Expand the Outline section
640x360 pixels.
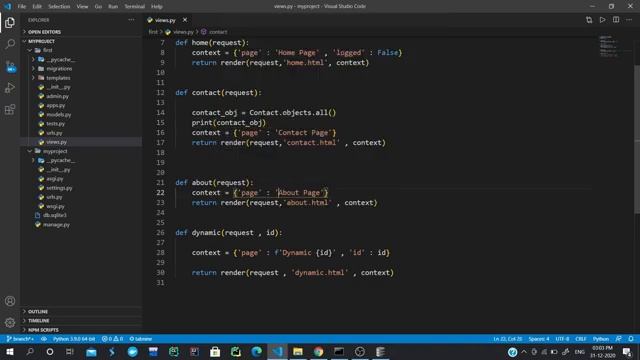(x=82, y=311)
